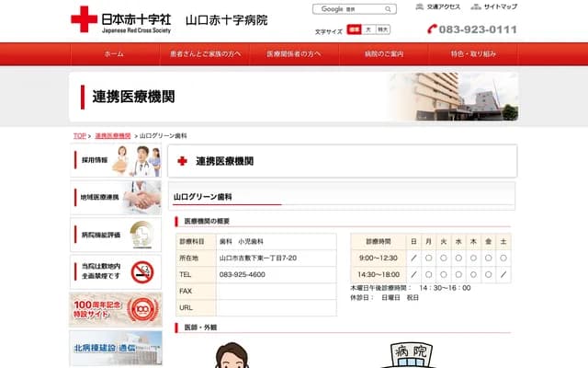Expand the 病院のご案内 menu
Image resolution: width=588 pixels, height=368 pixels.
pos(384,54)
